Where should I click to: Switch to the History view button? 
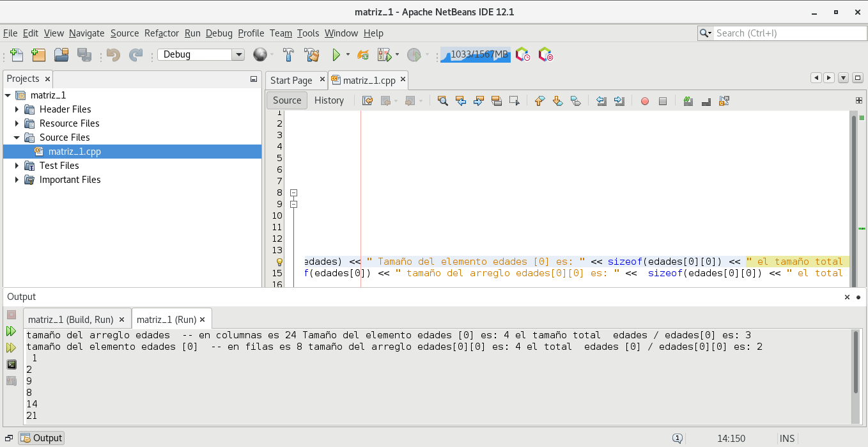pyautogui.click(x=329, y=100)
